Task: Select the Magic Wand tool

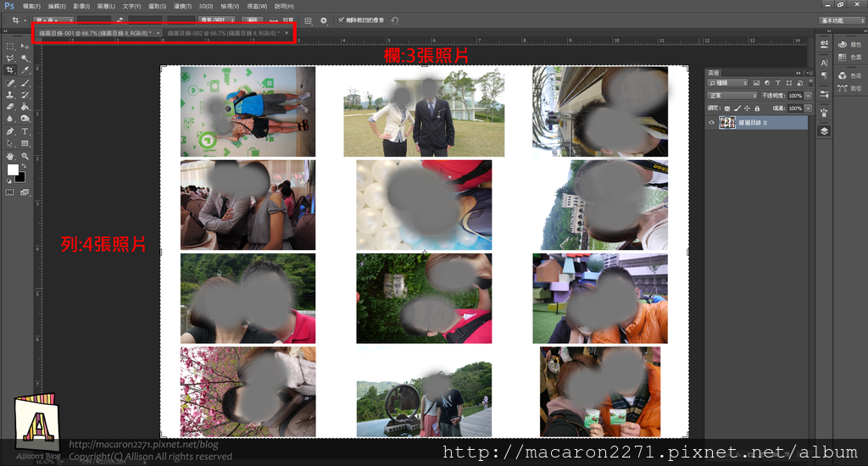Action: click(x=25, y=58)
